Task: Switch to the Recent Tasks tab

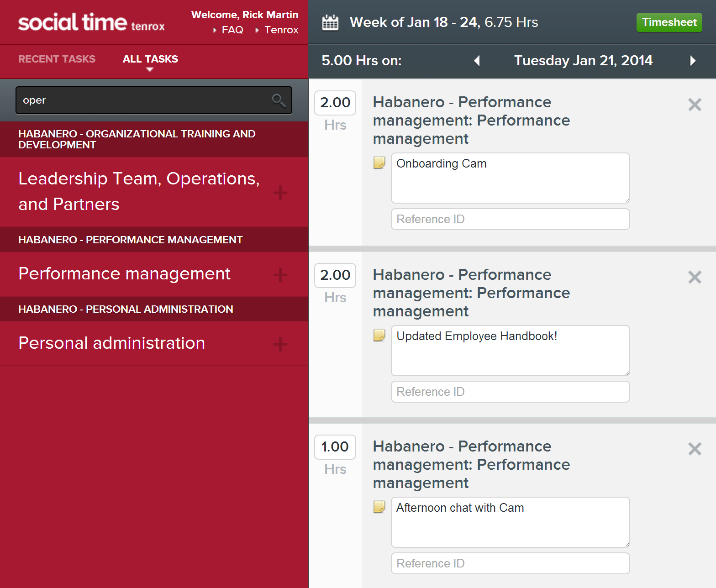Action: pyautogui.click(x=57, y=59)
